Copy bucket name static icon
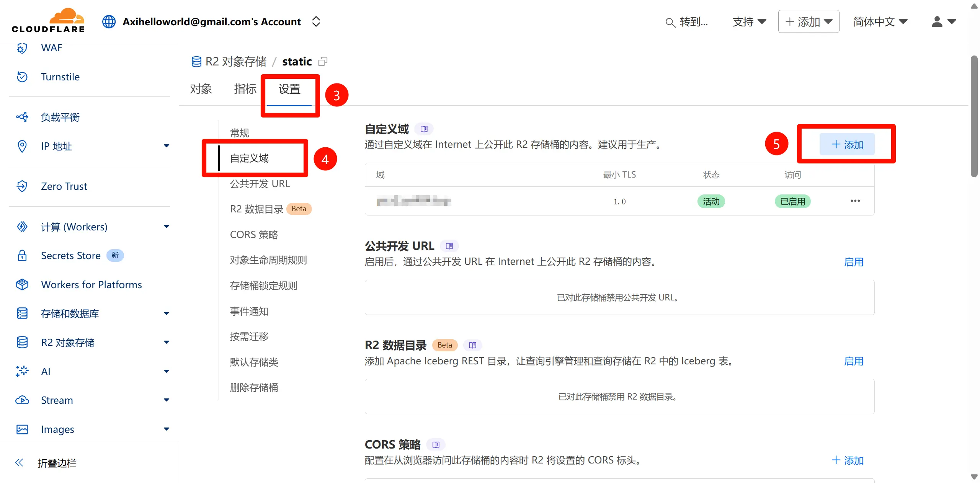 pyautogui.click(x=323, y=61)
